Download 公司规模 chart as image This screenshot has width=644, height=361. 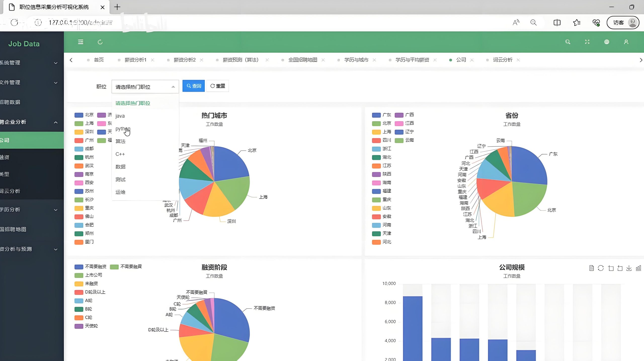click(629, 268)
